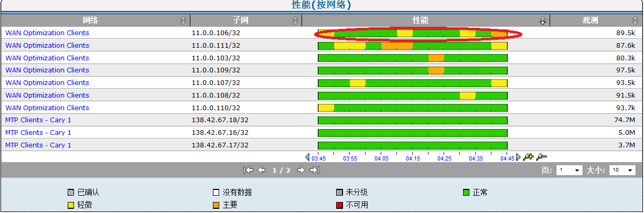Click the white 没有数据 legend swatch
Screen dimensions: 644x213
tap(216, 193)
